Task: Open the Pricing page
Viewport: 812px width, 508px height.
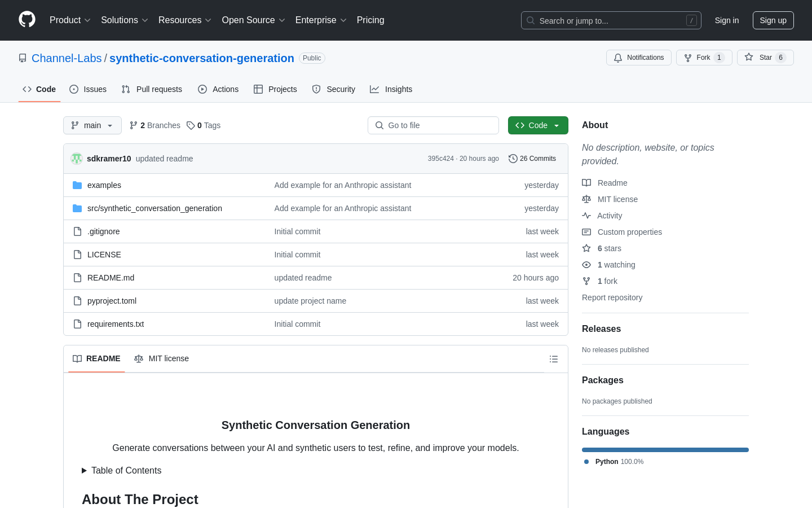Action: click(x=370, y=20)
